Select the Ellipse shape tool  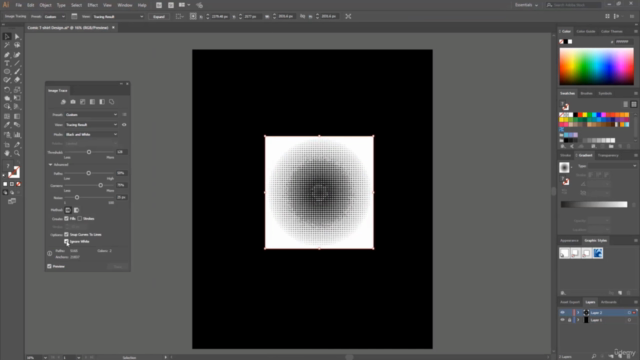[7, 71]
